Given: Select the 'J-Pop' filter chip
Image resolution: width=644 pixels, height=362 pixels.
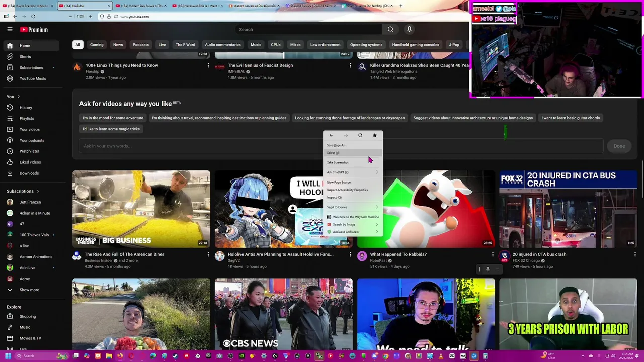Looking at the screenshot, I should click(x=454, y=45).
